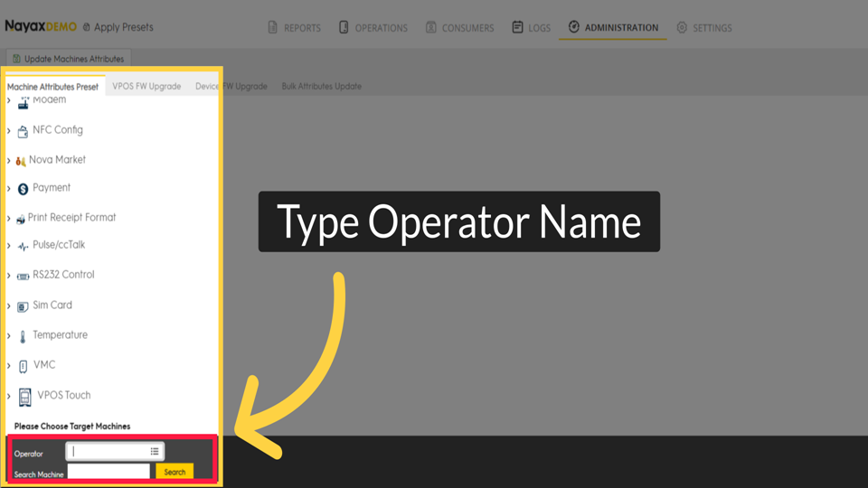The height and width of the screenshot is (488, 868).
Task: Click the NFC Config bag icon
Action: point(23,131)
